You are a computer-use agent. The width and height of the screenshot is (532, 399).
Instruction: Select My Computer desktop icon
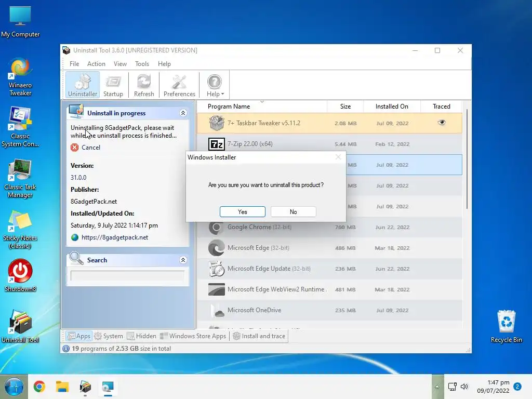point(20,21)
